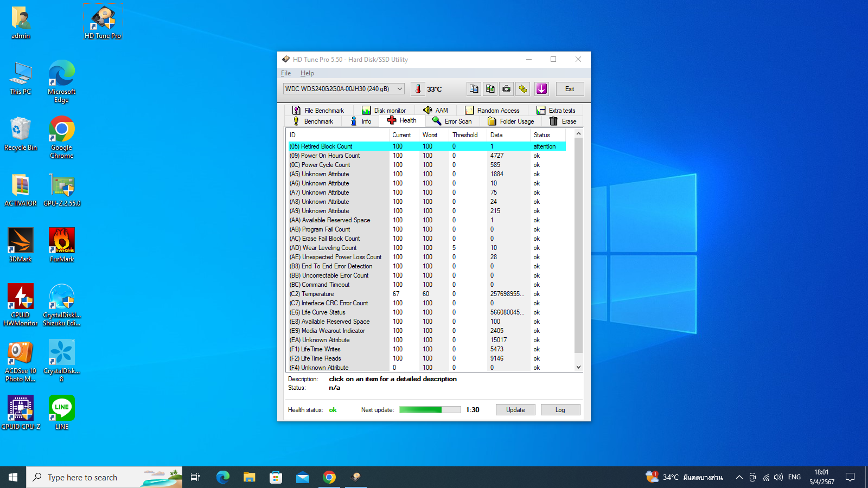Click the Threshold column header

click(468, 135)
